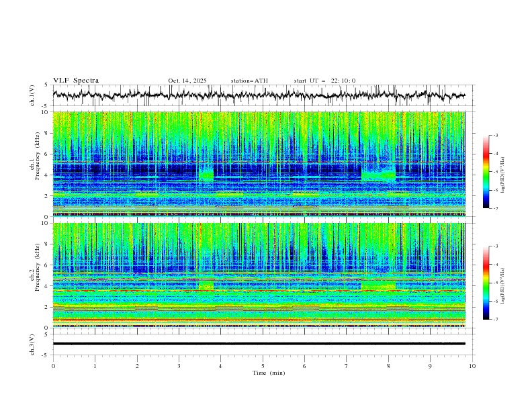Click the "Time (min)" axis title
The height and width of the screenshot is (411, 532).
coord(269,373)
